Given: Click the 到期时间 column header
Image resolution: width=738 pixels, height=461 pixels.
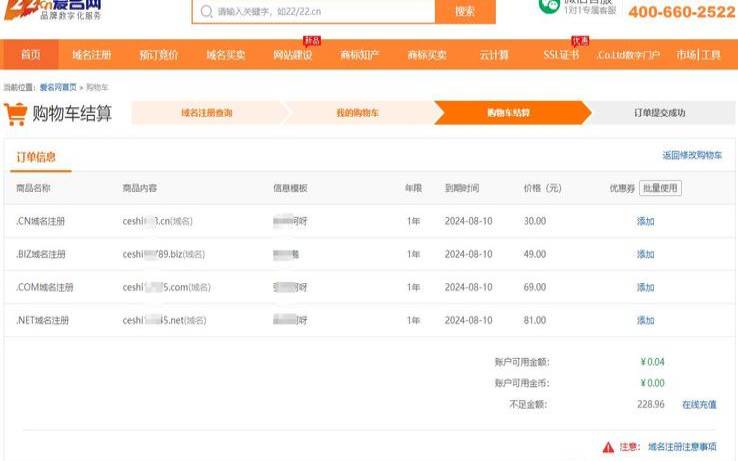Looking at the screenshot, I should point(462,188).
